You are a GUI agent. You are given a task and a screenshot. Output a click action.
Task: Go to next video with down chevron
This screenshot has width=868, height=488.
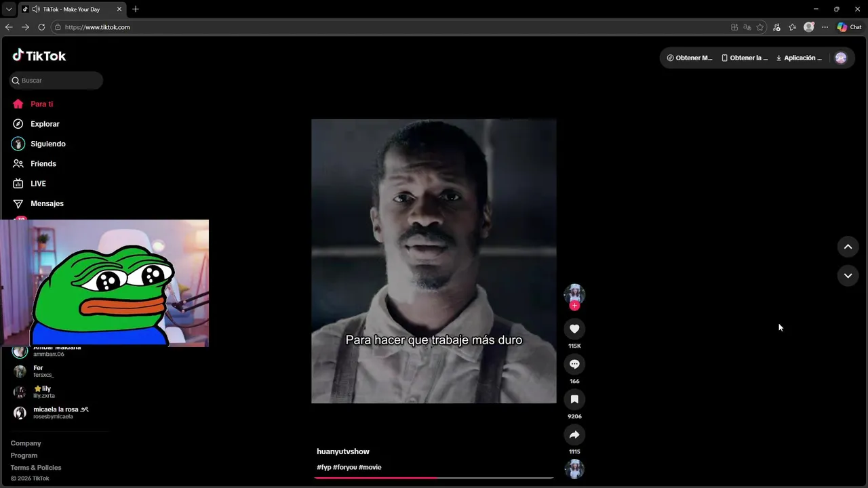(848, 275)
